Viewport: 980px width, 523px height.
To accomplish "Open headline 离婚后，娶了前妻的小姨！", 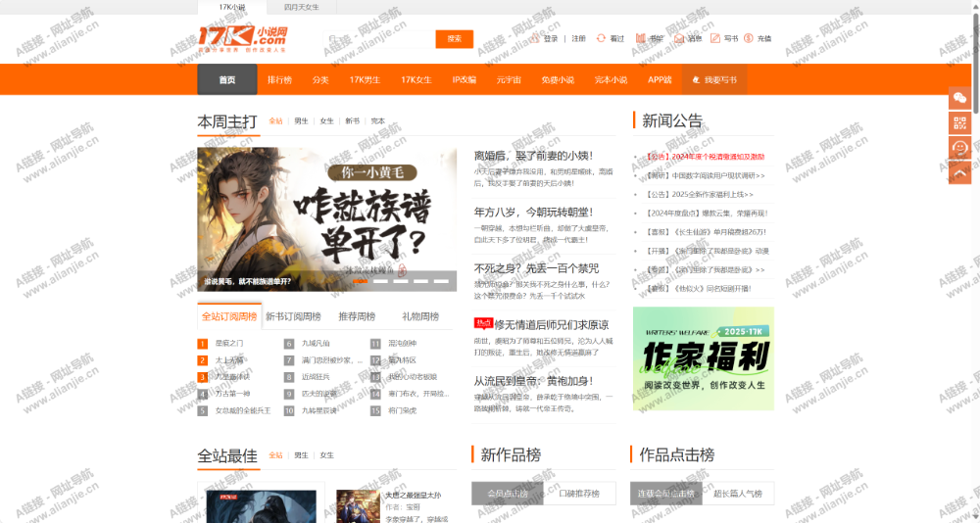I will pyautogui.click(x=533, y=156).
